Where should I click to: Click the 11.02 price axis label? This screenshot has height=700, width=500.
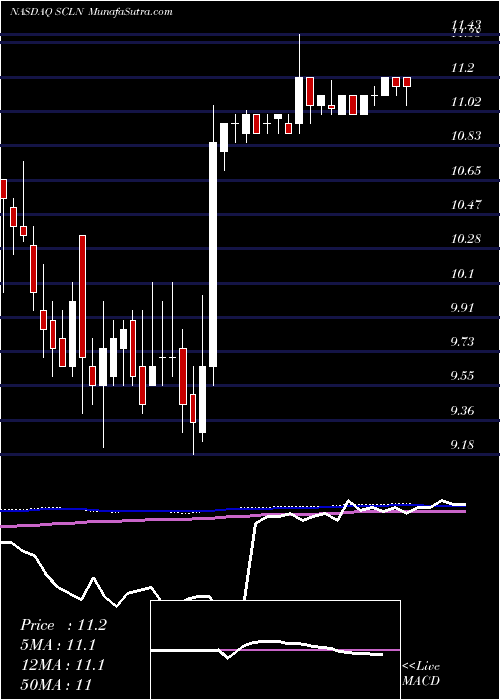pyautogui.click(x=468, y=102)
